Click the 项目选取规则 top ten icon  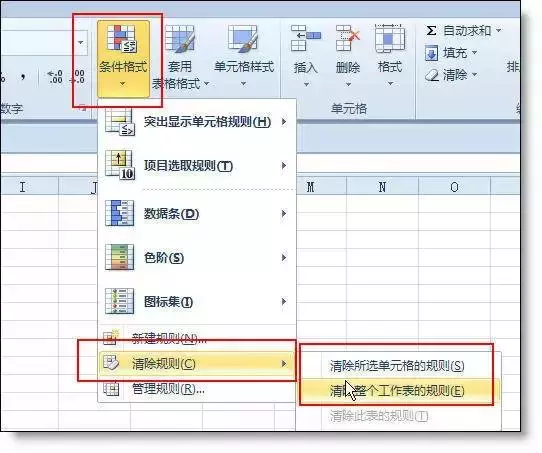coord(120,166)
